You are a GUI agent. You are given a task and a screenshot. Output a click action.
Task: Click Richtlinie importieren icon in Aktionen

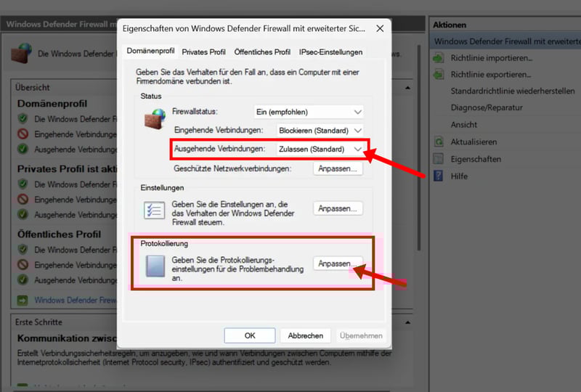pyautogui.click(x=439, y=58)
